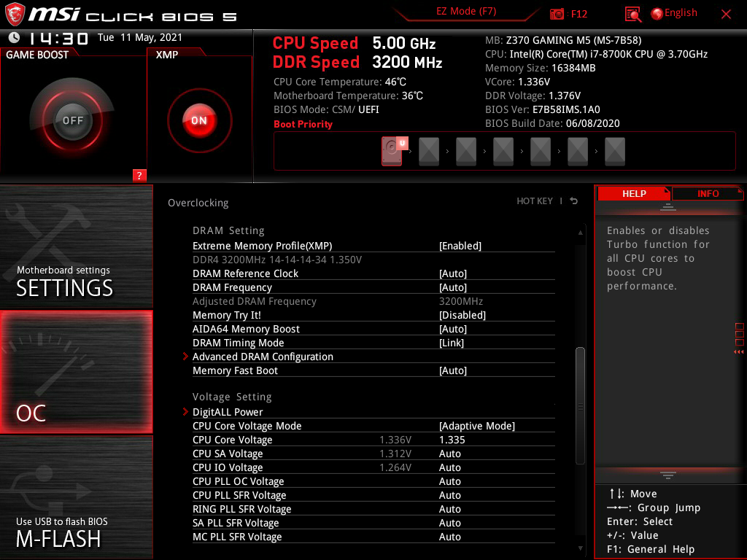Screen dimensions: 747x560
Task: Click the help panel bottom collapse handle
Action: 668,475
